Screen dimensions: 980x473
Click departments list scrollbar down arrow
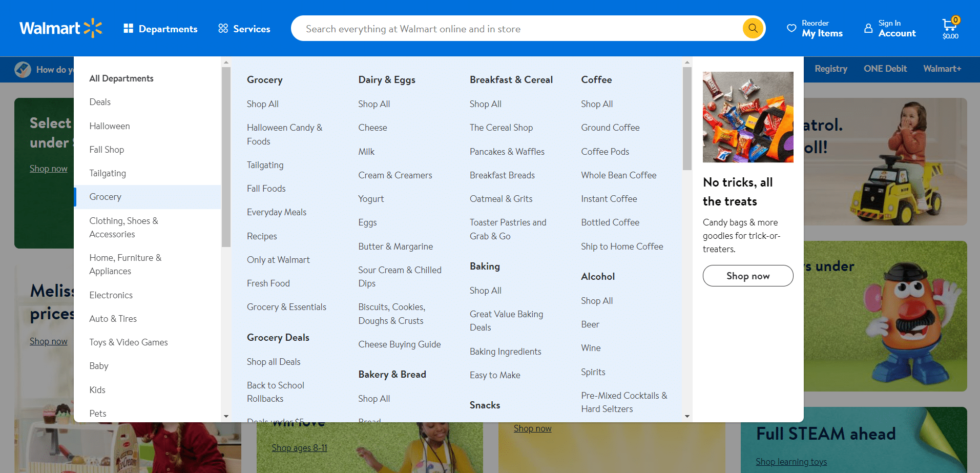[x=226, y=417]
